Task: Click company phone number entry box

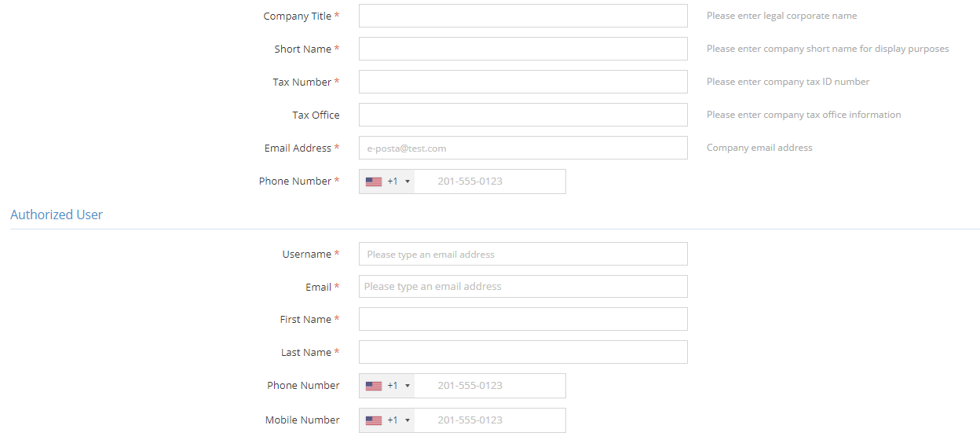Action: (490, 181)
